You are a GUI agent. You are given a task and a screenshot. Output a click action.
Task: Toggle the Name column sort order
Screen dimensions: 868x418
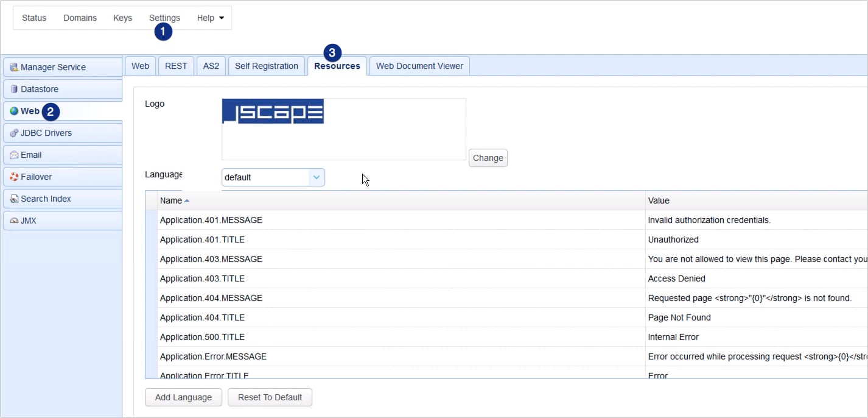pos(172,200)
